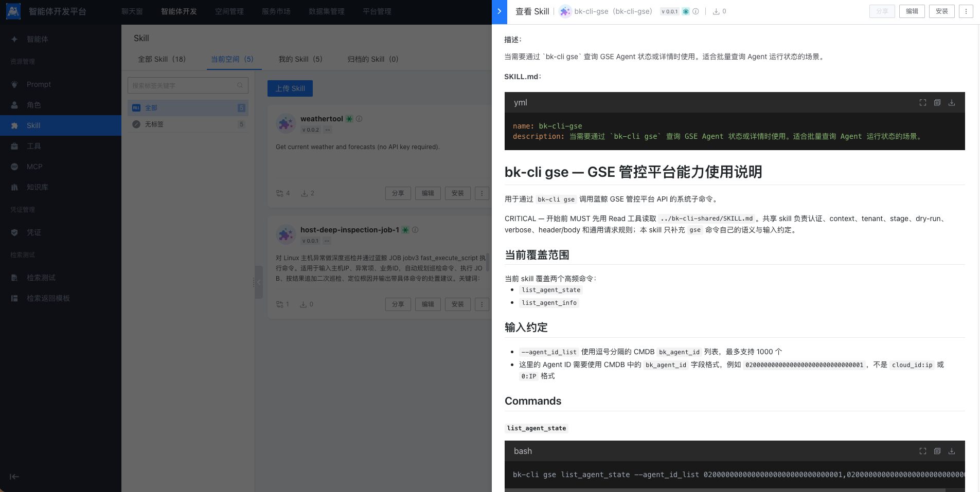
Task: Open the 空间管理 top menu
Action: pos(229,11)
